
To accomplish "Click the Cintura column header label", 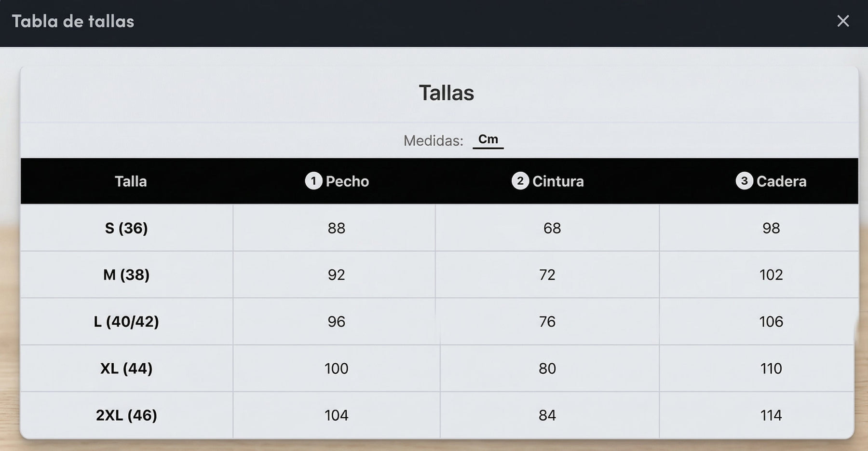I will coord(558,181).
